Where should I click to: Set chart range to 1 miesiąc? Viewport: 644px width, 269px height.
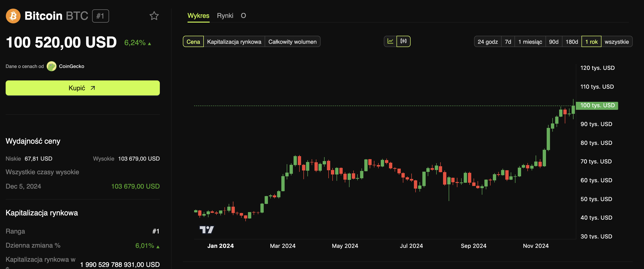530,42
